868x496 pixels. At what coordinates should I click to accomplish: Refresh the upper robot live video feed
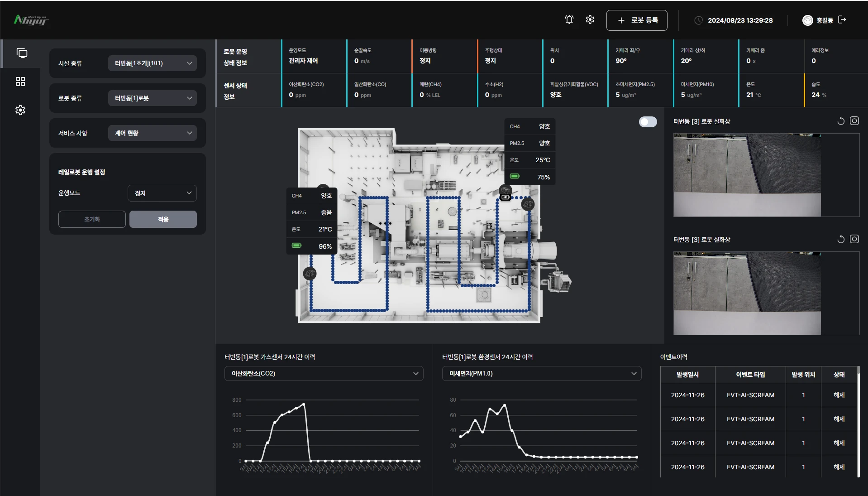(x=840, y=121)
